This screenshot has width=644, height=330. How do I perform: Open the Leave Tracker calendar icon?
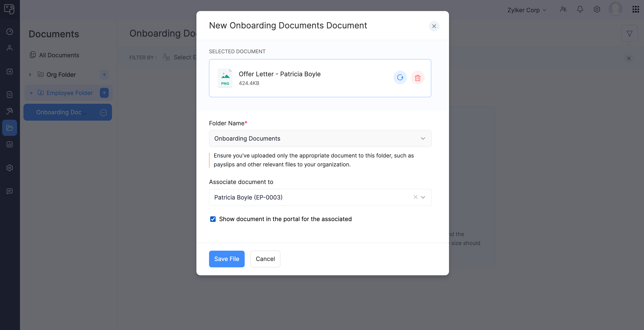pos(10,71)
